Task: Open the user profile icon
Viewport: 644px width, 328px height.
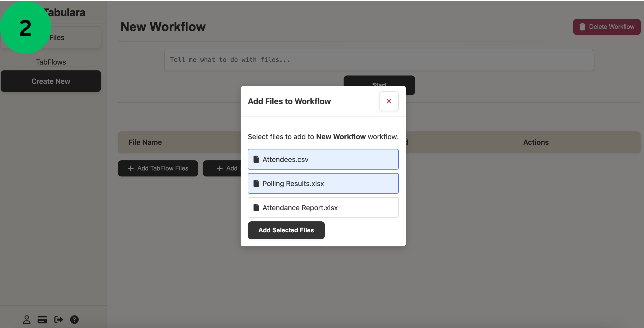Action: [x=26, y=319]
